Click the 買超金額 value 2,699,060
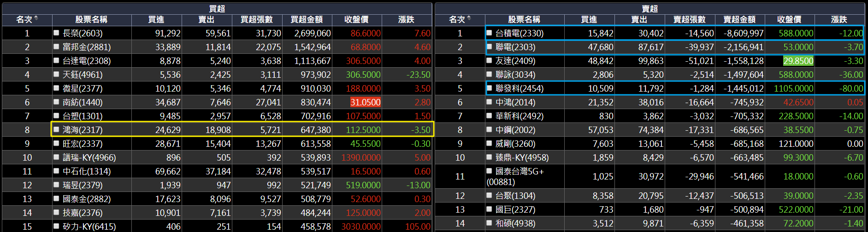This screenshot has width=868, height=232. coord(313,33)
